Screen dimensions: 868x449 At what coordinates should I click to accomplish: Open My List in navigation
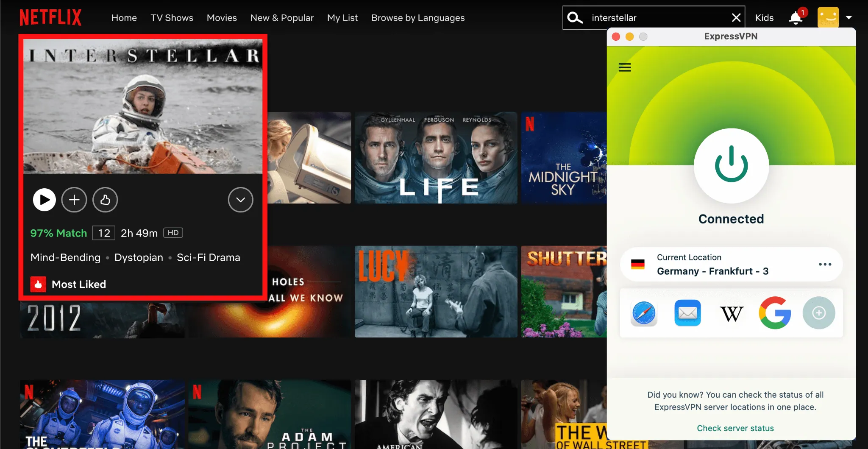point(342,18)
